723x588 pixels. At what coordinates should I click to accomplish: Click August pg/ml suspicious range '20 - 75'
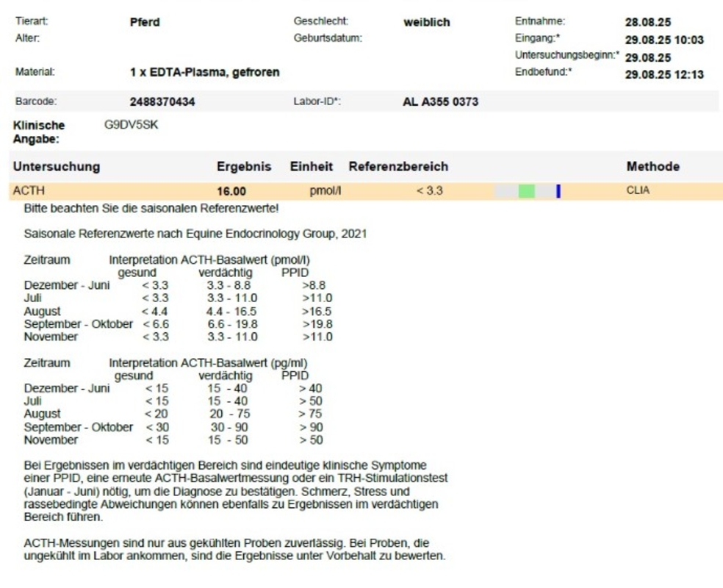[x=230, y=414]
